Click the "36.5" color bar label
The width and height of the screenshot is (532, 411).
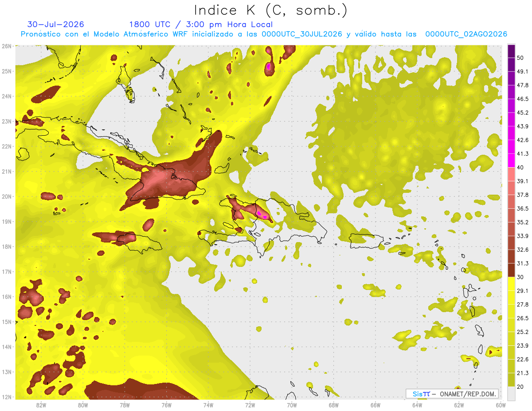(x=522, y=208)
